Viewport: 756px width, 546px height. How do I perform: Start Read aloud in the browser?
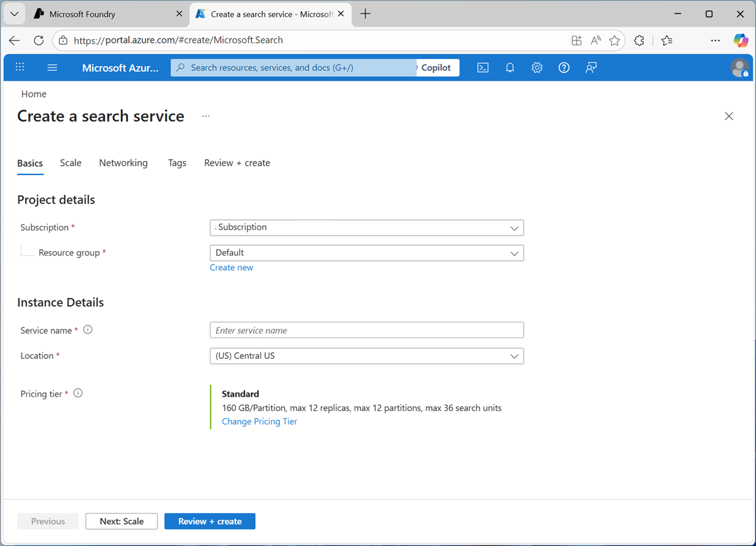coord(595,40)
